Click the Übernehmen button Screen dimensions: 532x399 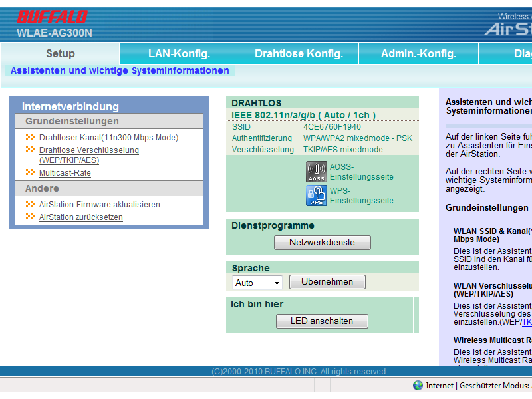click(327, 282)
